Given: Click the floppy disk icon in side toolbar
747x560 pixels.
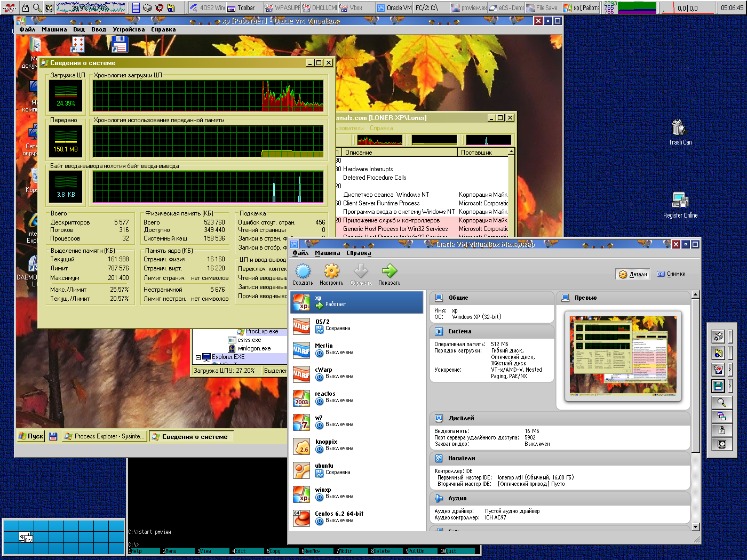Looking at the screenshot, I should 718,386.
